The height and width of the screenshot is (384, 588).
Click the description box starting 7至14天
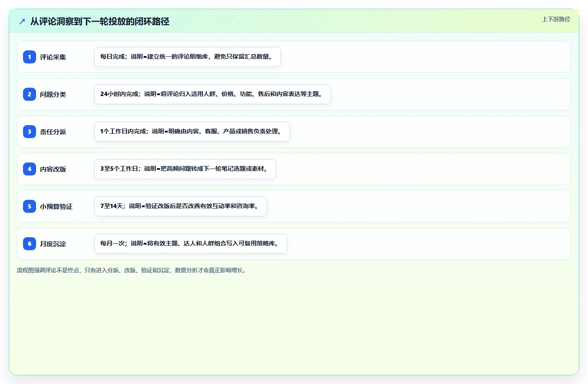pyautogui.click(x=181, y=206)
